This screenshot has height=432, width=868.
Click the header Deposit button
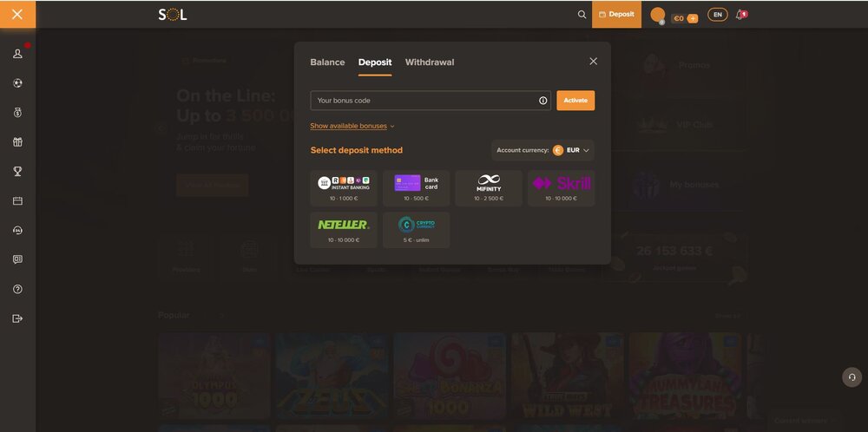click(x=616, y=15)
